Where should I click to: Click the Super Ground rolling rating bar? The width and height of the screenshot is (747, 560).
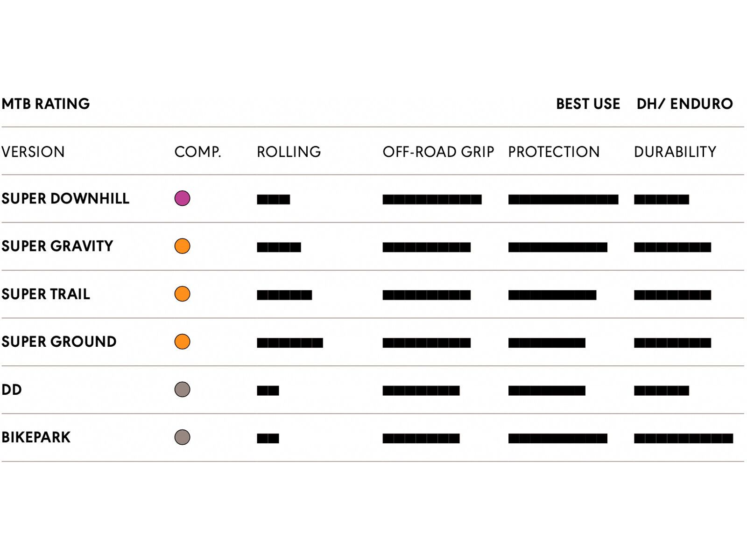point(289,343)
